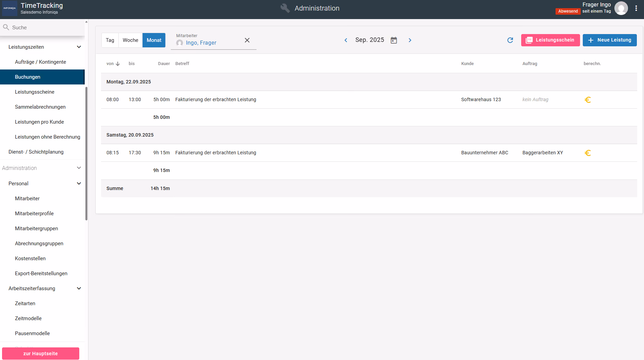Click the sidebar vertical scrollbar
The width and height of the screenshot is (644, 360).
[x=86, y=153]
